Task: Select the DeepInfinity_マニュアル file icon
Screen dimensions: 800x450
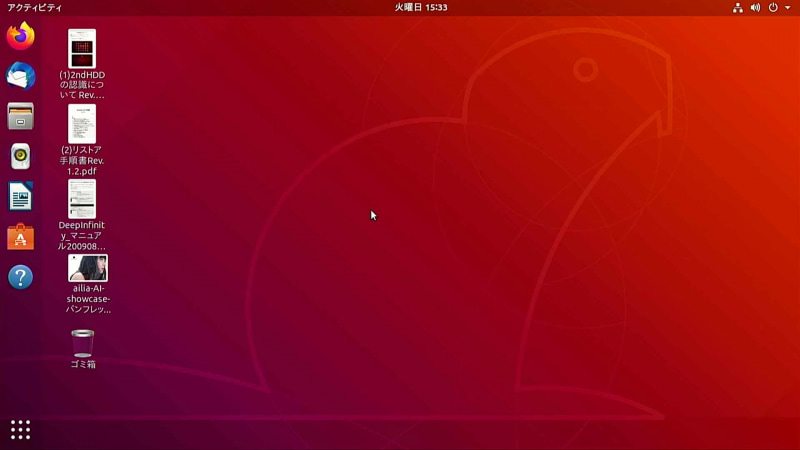Action: click(82, 199)
